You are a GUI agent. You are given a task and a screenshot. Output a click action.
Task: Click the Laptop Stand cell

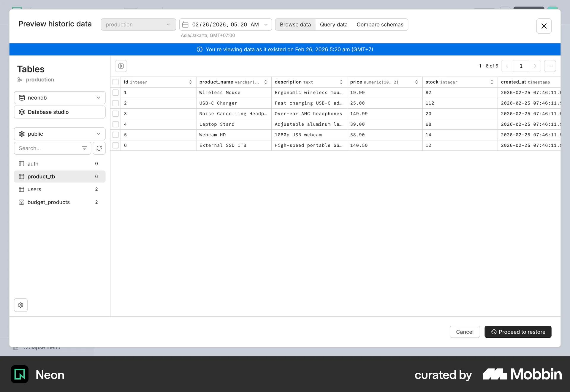(234, 124)
